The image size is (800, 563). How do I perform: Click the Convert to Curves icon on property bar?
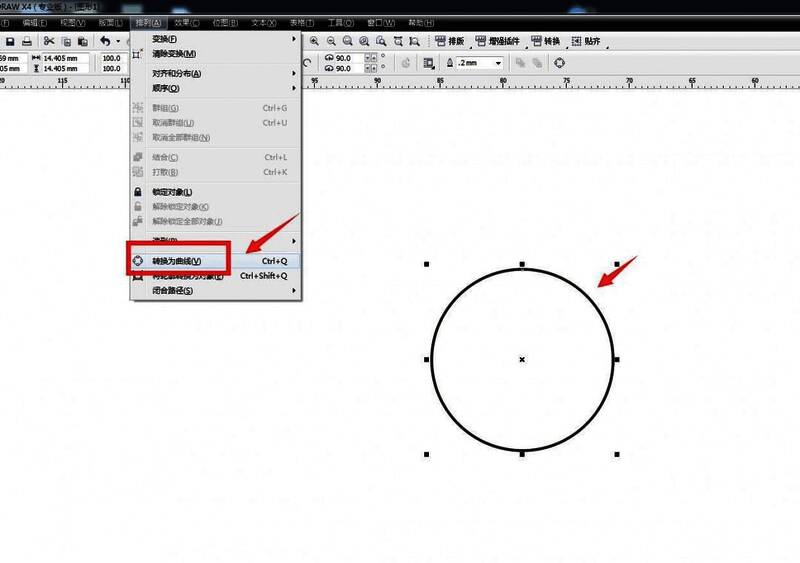559,62
